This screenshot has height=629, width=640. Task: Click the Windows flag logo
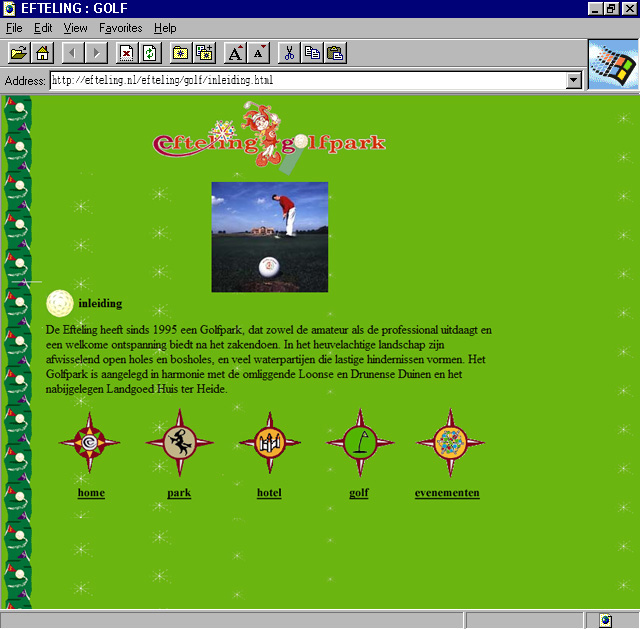(x=613, y=65)
